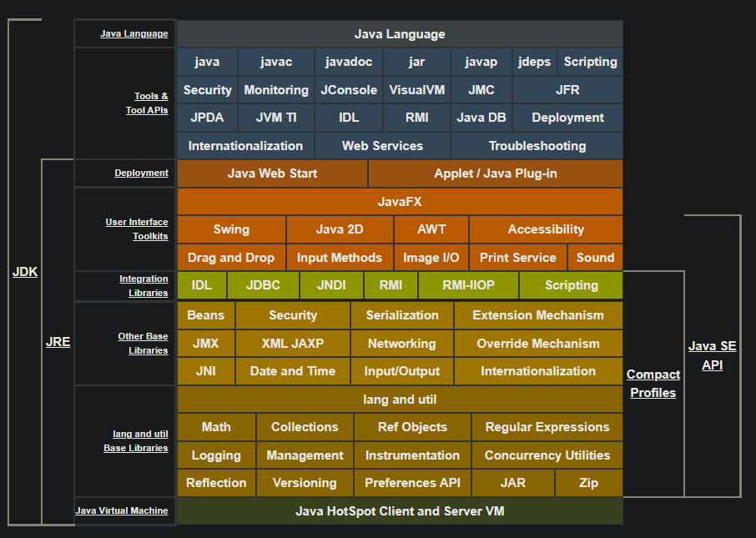Open the JNDI cell

332,285
